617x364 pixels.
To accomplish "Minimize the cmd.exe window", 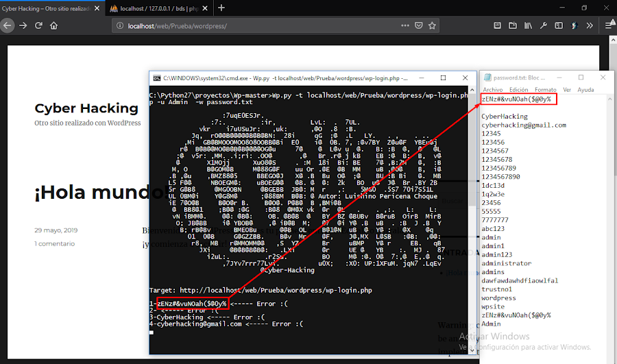I will click(422, 78).
